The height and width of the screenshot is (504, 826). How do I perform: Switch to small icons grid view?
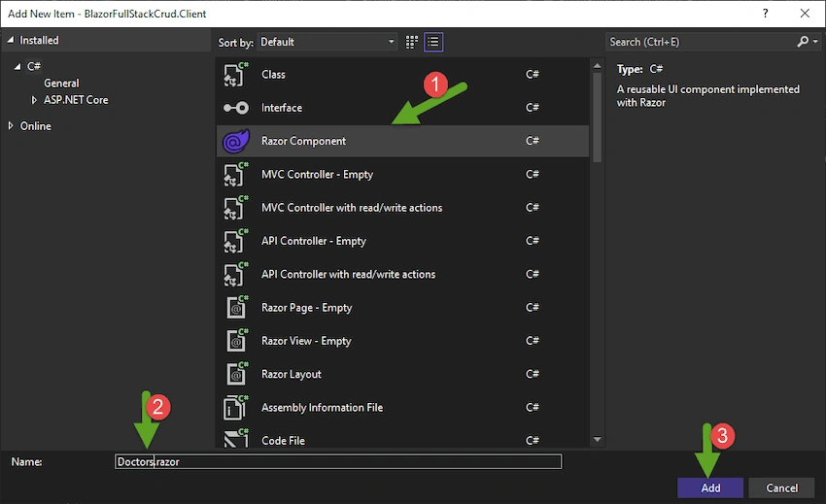point(411,42)
